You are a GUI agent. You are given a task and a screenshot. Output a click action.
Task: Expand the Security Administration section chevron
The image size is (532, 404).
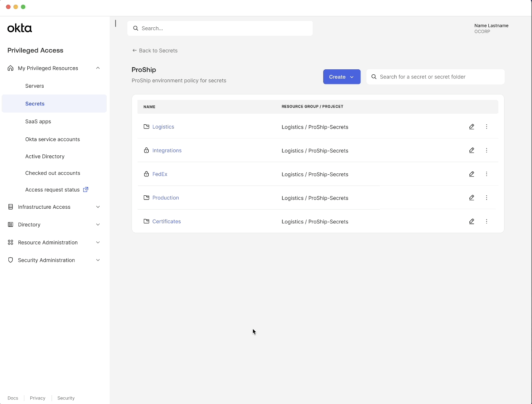pyautogui.click(x=98, y=260)
